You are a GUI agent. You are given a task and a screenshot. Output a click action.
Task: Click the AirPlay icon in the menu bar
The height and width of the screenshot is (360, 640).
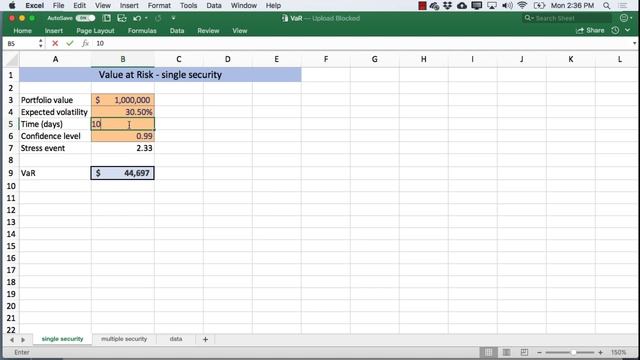click(492, 5)
